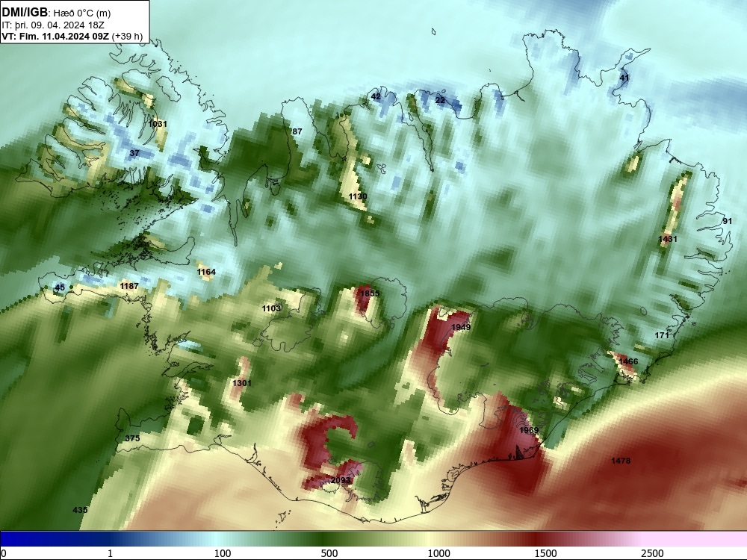Click the legend label '100'

[x=223, y=553]
